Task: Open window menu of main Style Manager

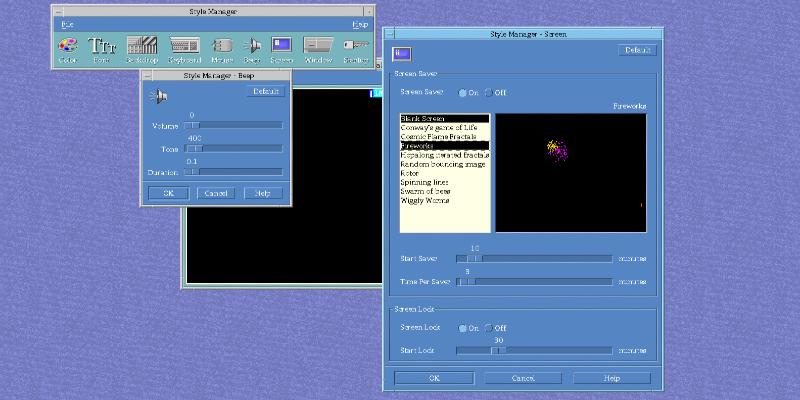Action: pyautogui.click(x=58, y=10)
